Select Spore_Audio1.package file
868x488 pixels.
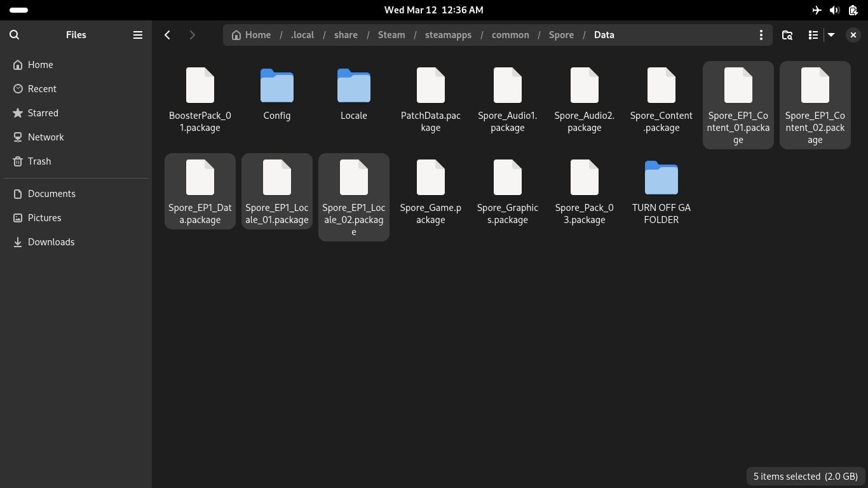pyautogui.click(x=508, y=99)
